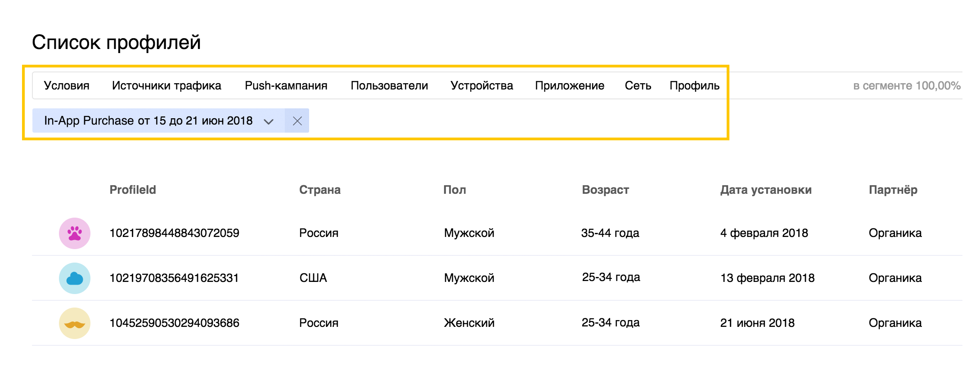Click the yellow mustache profile avatar
Screen dimensions: 980x366
(x=75, y=323)
